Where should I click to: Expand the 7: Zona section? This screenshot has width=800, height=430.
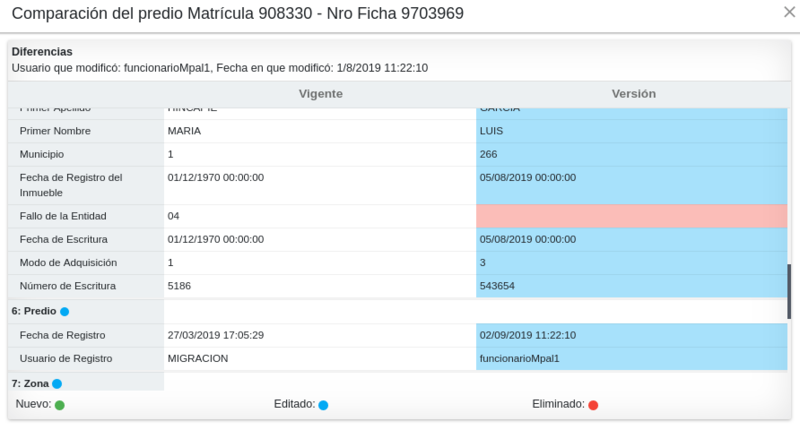tap(28, 383)
